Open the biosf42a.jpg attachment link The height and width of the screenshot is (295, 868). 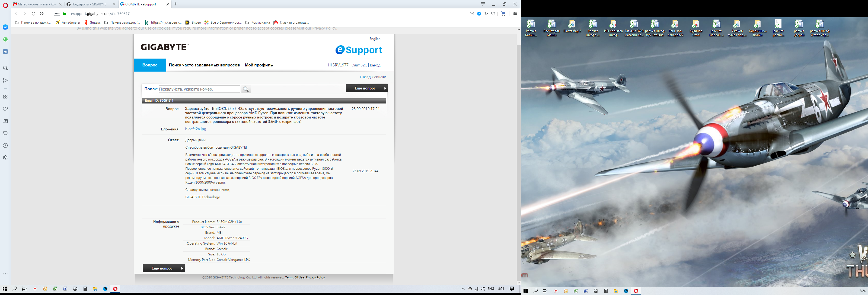click(x=195, y=129)
